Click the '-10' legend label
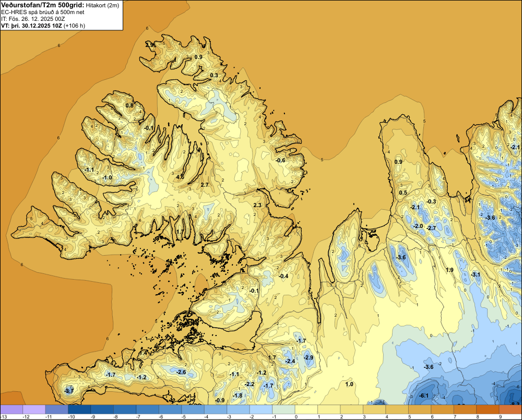Image resolution: width=522 pixels, height=420 pixels. 72,417
